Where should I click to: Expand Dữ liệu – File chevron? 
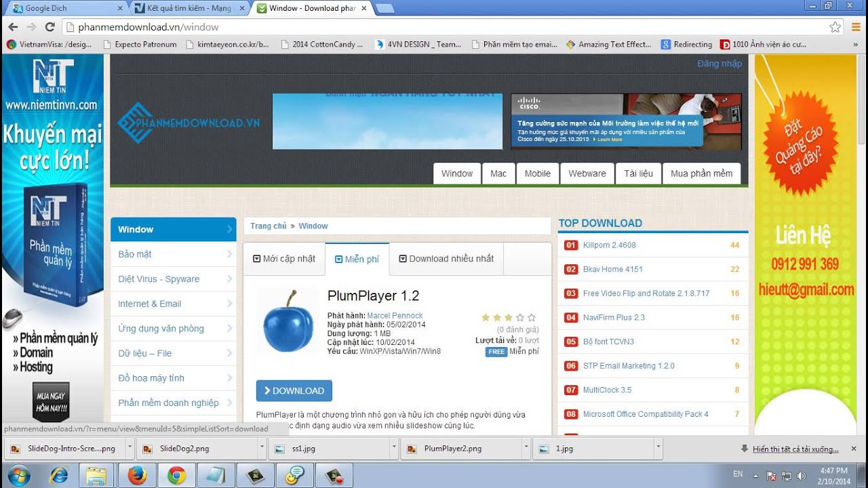(x=229, y=353)
